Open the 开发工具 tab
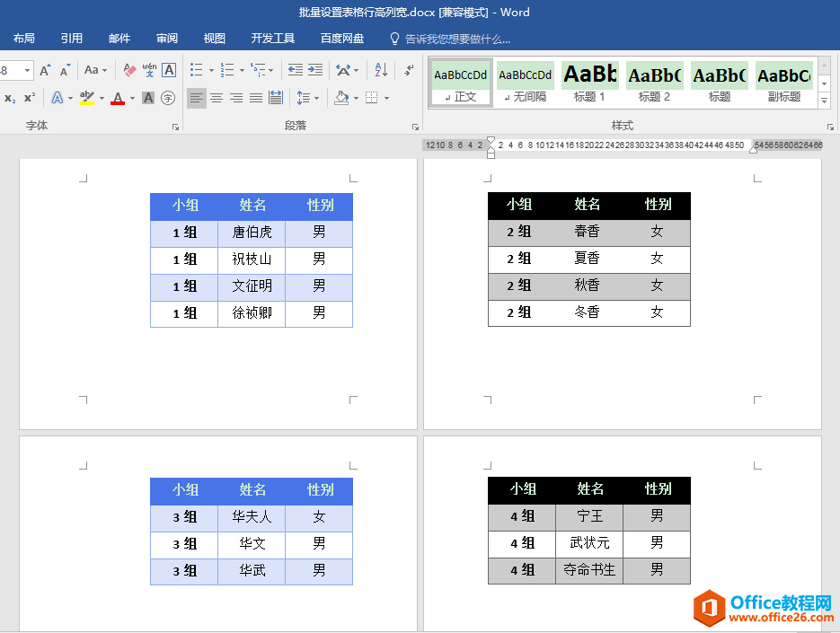This screenshot has width=840, height=633. [x=273, y=39]
